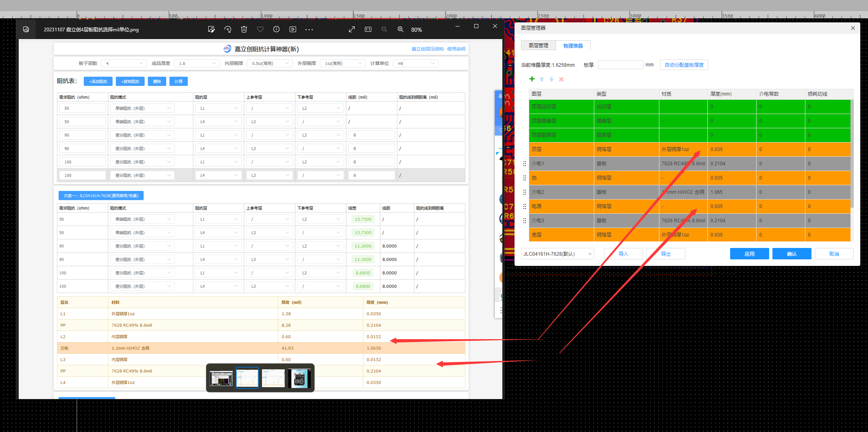
Task: Click the trash icon to delete the image
Action: click(244, 29)
